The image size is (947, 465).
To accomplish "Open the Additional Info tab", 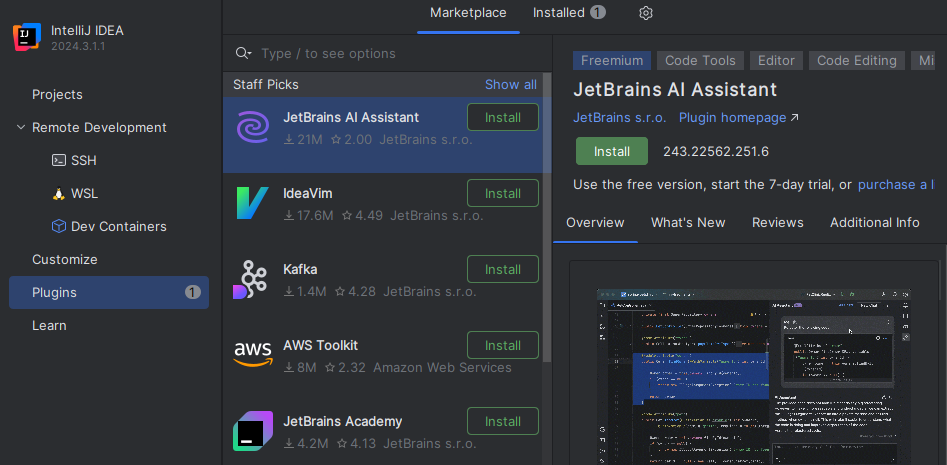I will 875,222.
